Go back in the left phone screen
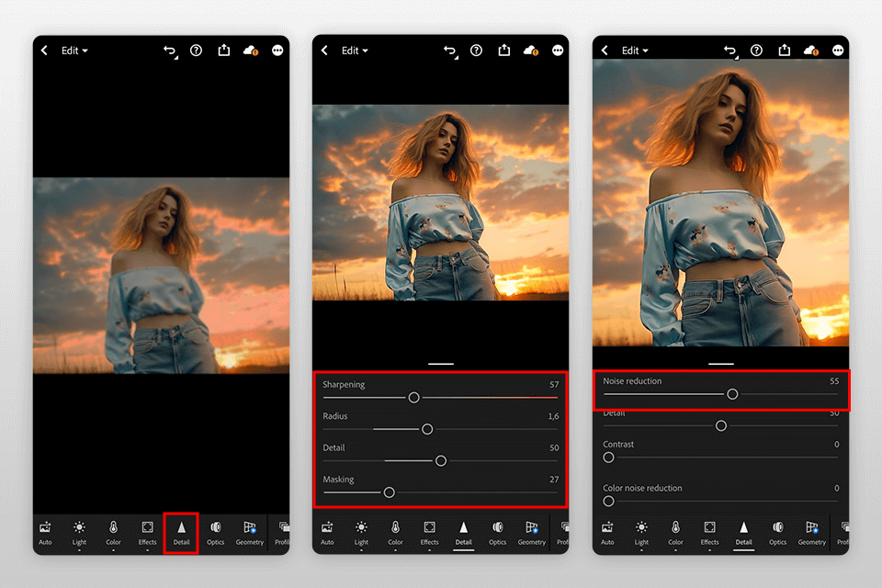 [x=44, y=51]
